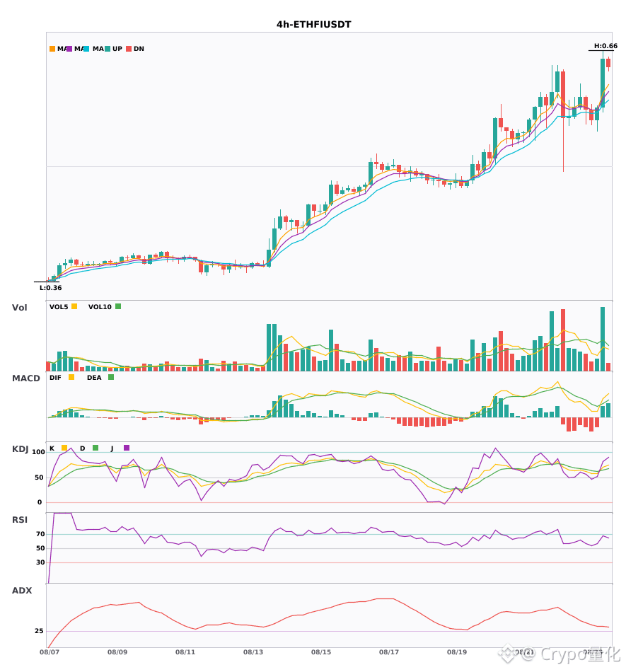This screenshot has height=672, width=626.
Task: Click the RSI 70 axis value
Action: tap(41, 534)
